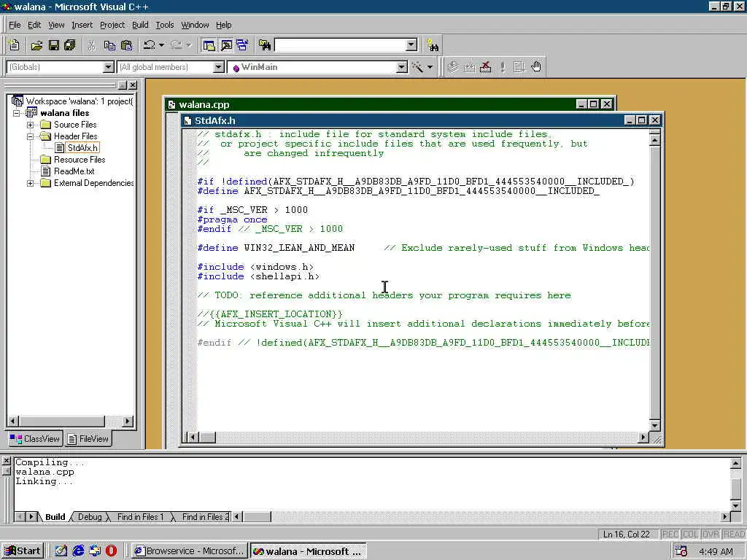Viewport: 747px width, 560px height.
Task: Click the New Text File toolbar icon
Action: tap(15, 45)
